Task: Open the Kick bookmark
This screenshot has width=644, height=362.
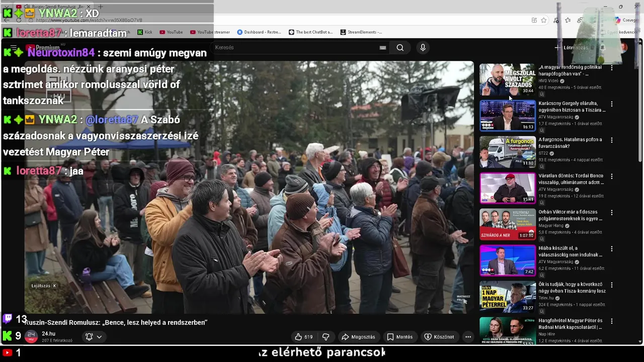Action: [x=145, y=32]
